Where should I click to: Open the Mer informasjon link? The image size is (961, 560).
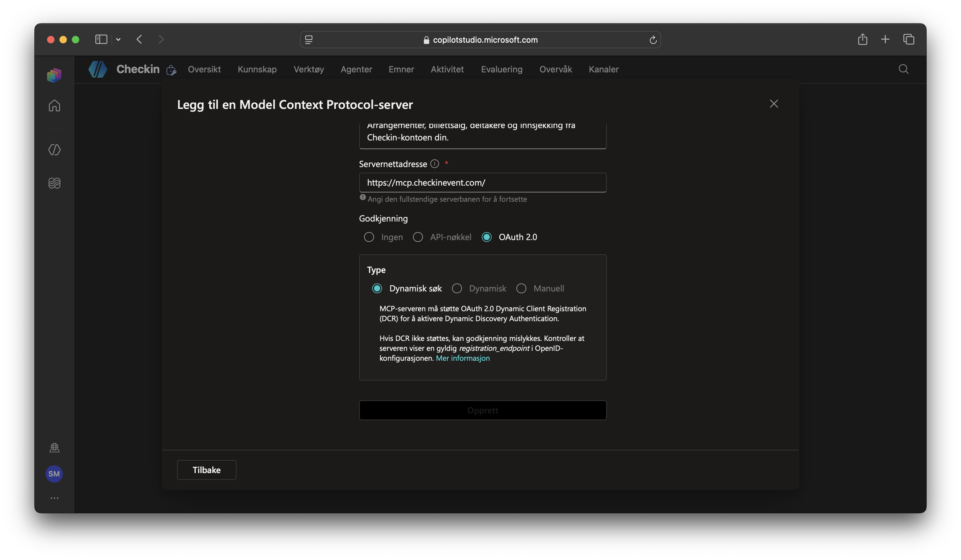(463, 358)
